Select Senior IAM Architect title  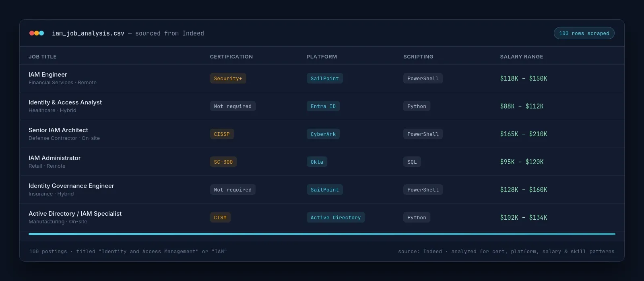(x=58, y=130)
